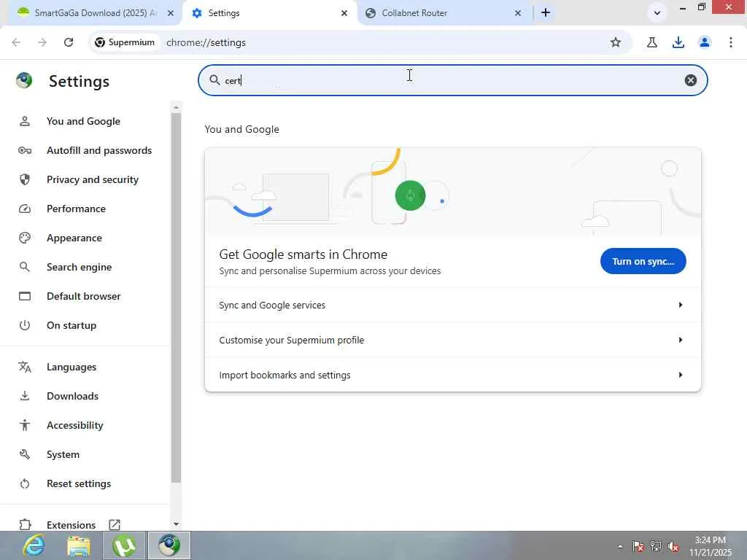This screenshot has width=747, height=560.
Task: Show hidden tray icons arrow
Action: (x=620, y=546)
